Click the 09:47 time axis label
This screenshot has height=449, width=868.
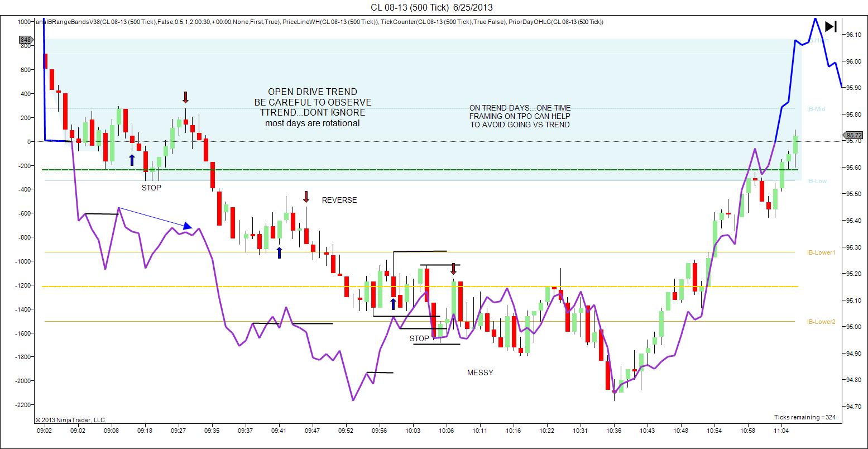click(x=312, y=431)
